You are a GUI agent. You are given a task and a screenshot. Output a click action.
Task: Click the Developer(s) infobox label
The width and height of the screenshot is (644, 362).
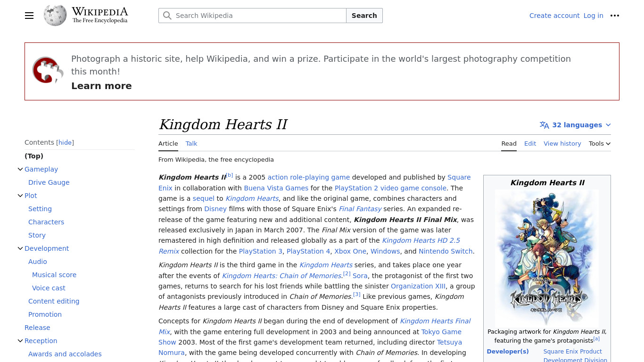(508, 351)
